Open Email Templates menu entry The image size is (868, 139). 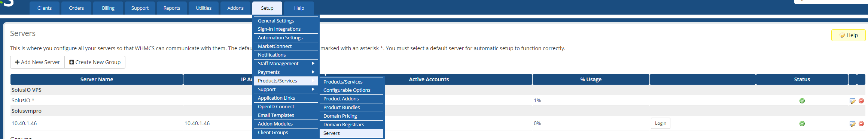(x=286, y=115)
